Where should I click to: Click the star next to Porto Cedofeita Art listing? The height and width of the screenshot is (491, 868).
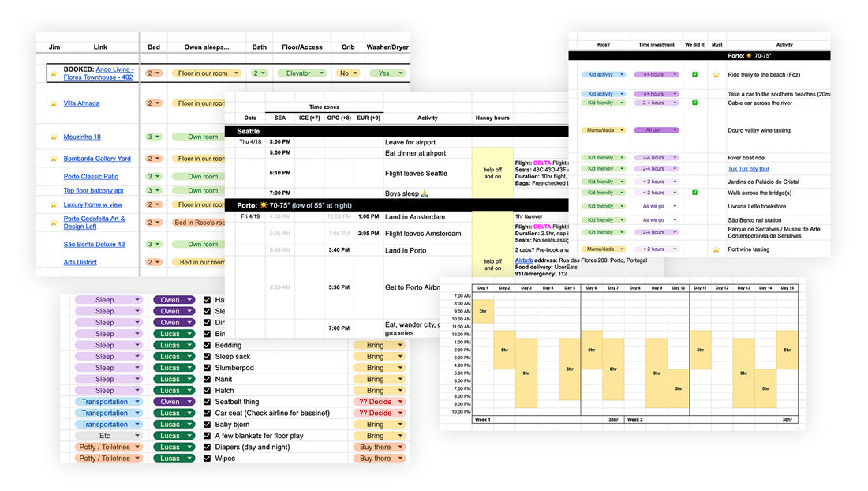(x=54, y=223)
